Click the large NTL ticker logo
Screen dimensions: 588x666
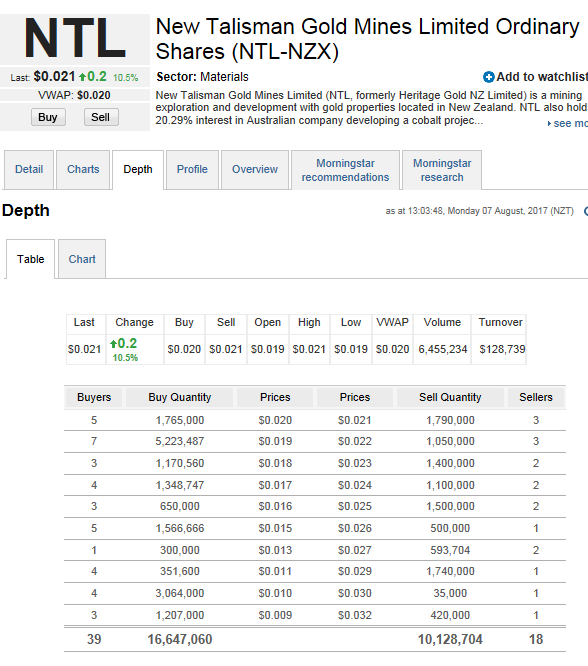pyautogui.click(x=75, y=39)
